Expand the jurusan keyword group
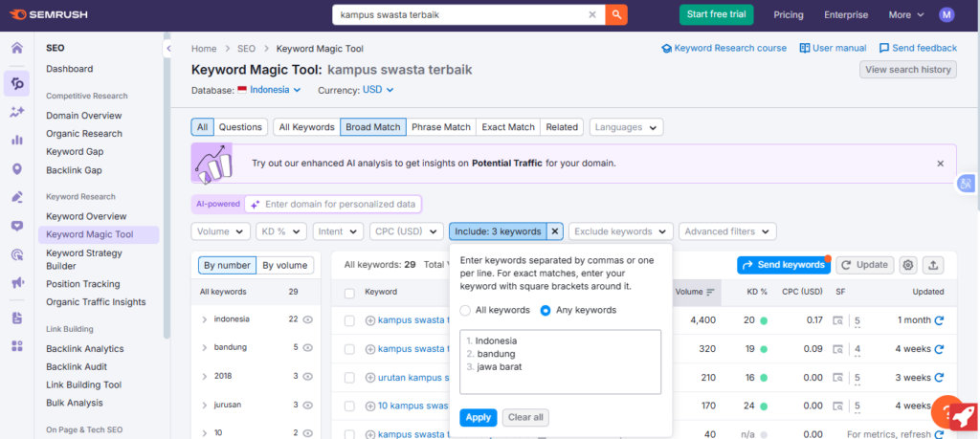Screen dimensions: 980x439 pyautogui.click(x=205, y=405)
